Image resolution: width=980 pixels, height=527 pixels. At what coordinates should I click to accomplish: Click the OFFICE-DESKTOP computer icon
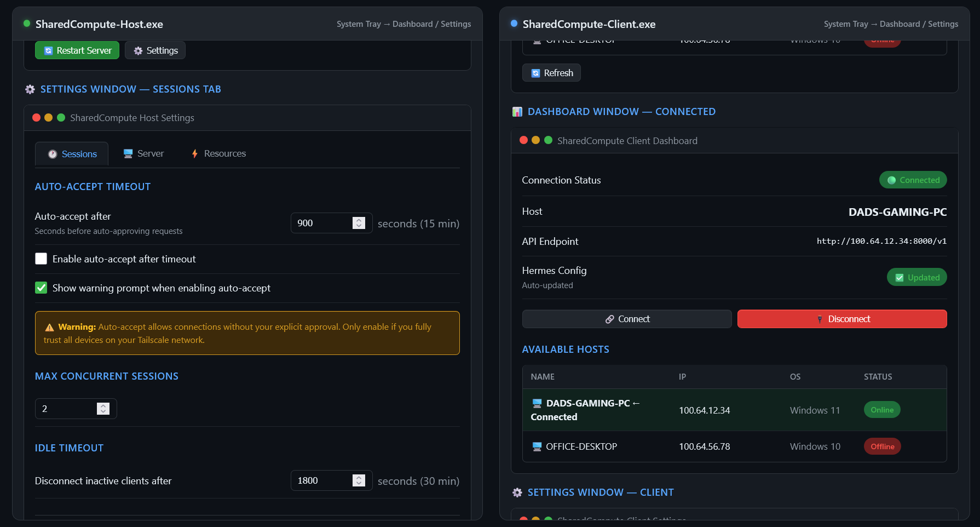[537, 446]
